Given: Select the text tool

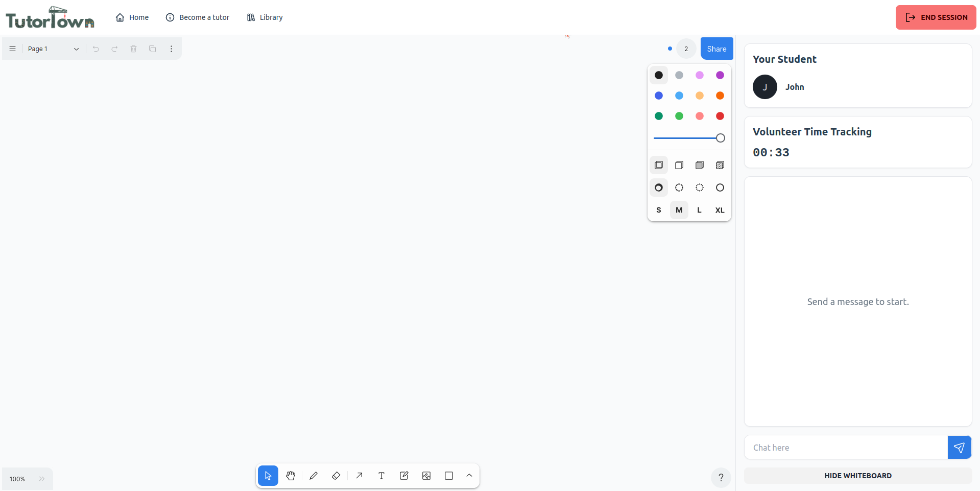Looking at the screenshot, I should click(381, 476).
